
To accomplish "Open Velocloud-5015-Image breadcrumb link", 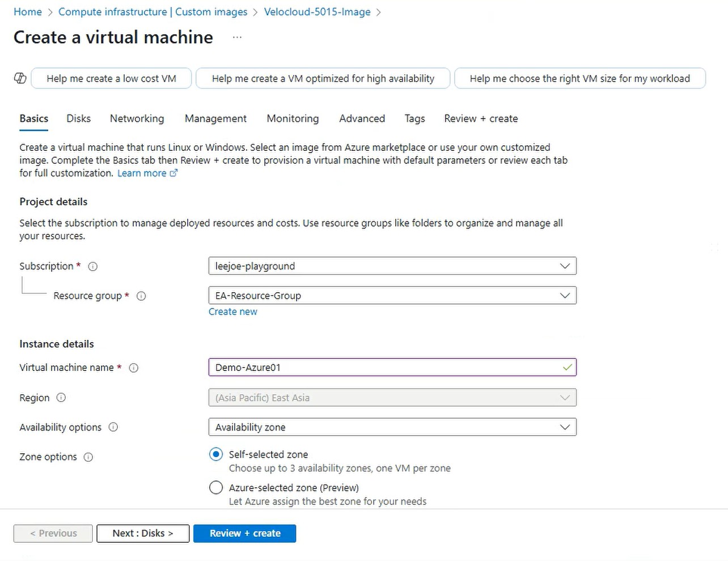I will pyautogui.click(x=318, y=12).
